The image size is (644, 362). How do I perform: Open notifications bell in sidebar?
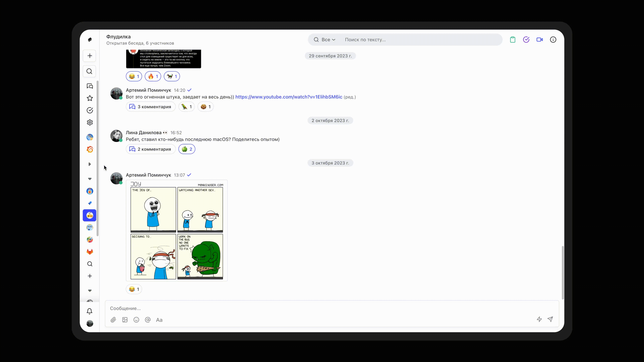(x=90, y=311)
